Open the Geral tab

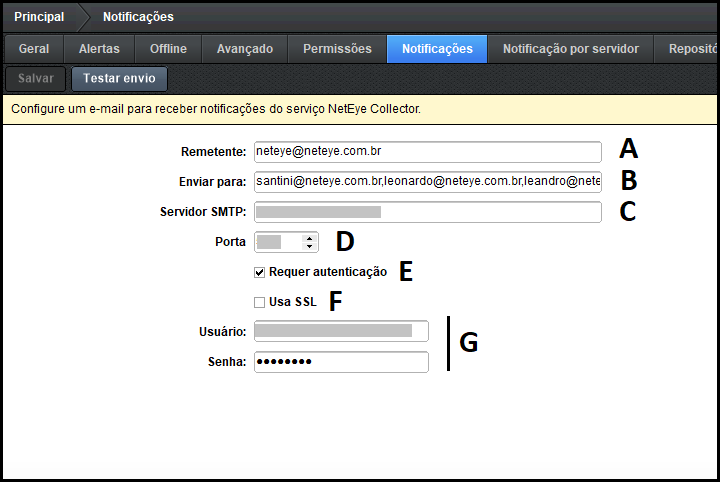point(34,49)
